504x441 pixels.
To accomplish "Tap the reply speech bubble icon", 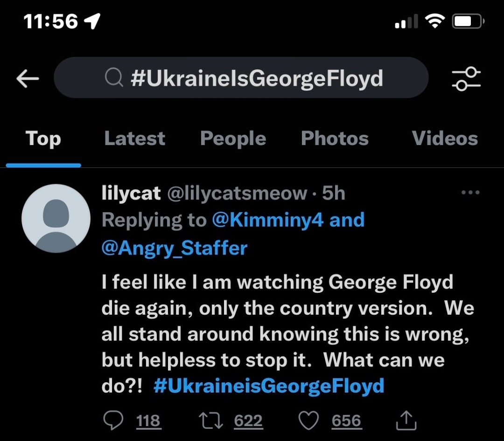I will (x=112, y=420).
